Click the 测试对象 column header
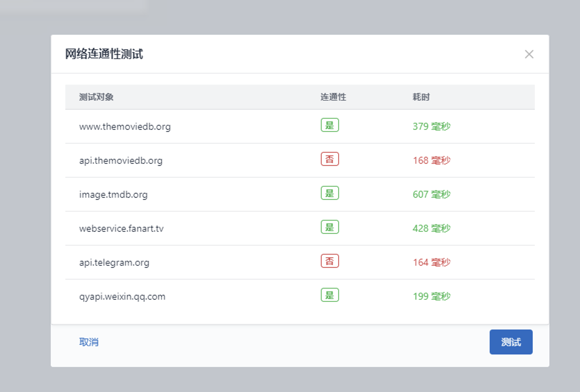This screenshot has width=580, height=392. click(96, 97)
